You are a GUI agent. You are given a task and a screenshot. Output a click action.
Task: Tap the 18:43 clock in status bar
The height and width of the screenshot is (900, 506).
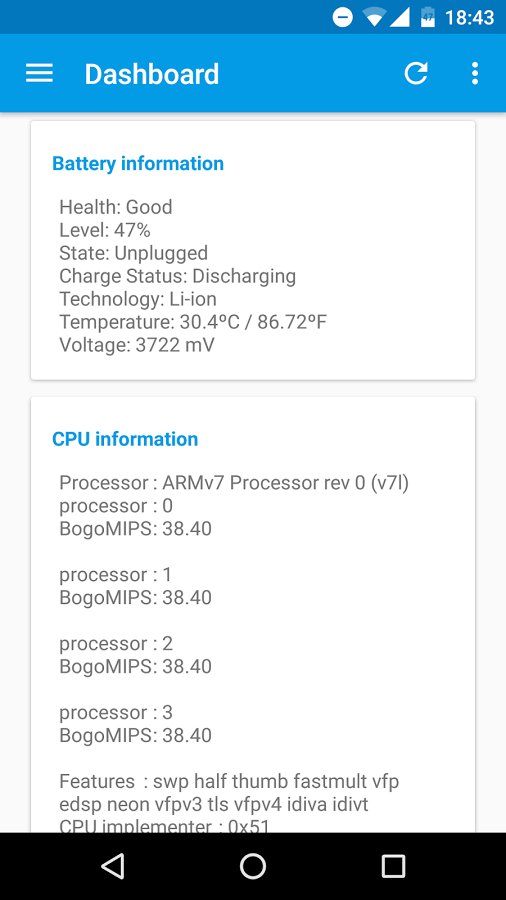tap(469, 18)
